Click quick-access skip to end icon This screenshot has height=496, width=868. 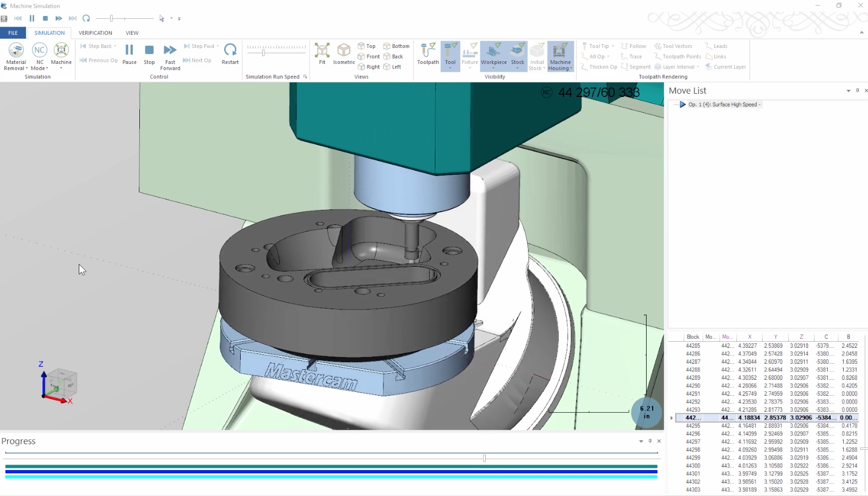coord(72,18)
